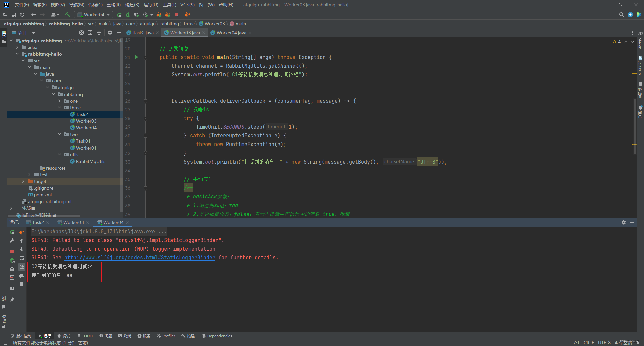Click the line:column 7:1 status indicator
Image resolution: width=644 pixels, height=346 pixels.
pyautogui.click(x=576, y=342)
